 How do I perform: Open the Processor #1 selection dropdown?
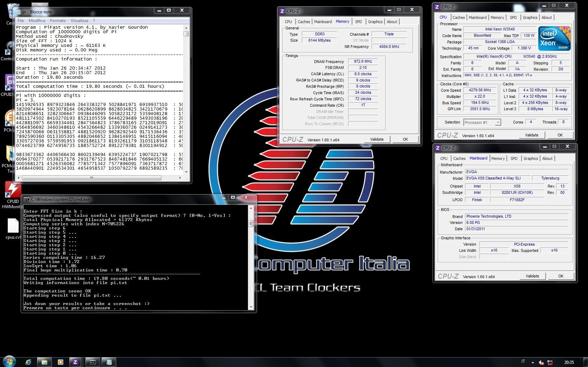482,122
